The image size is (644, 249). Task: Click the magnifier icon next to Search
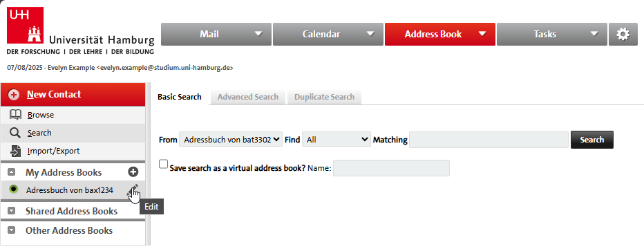tap(15, 133)
